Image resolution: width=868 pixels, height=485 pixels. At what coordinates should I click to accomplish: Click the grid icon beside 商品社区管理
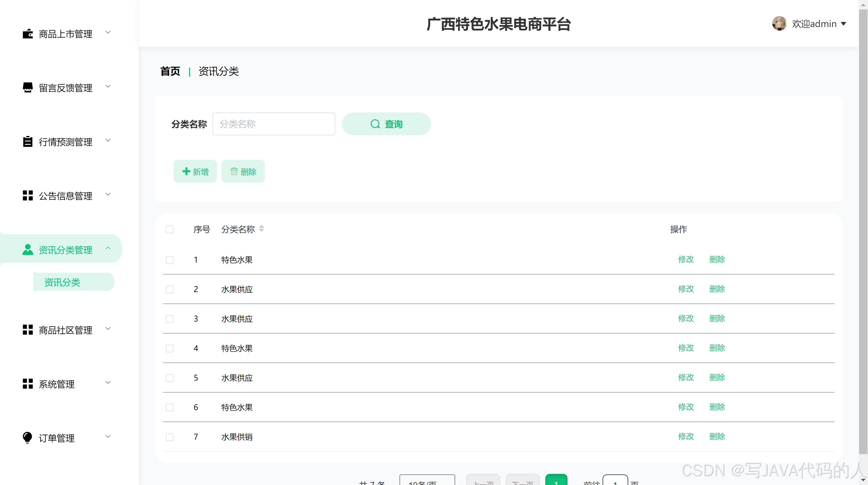pyautogui.click(x=28, y=330)
